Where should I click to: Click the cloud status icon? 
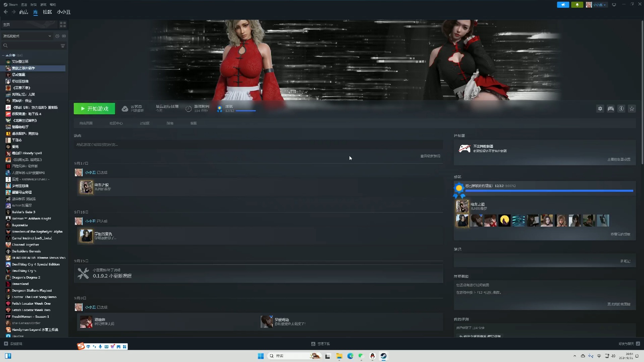[x=125, y=109]
